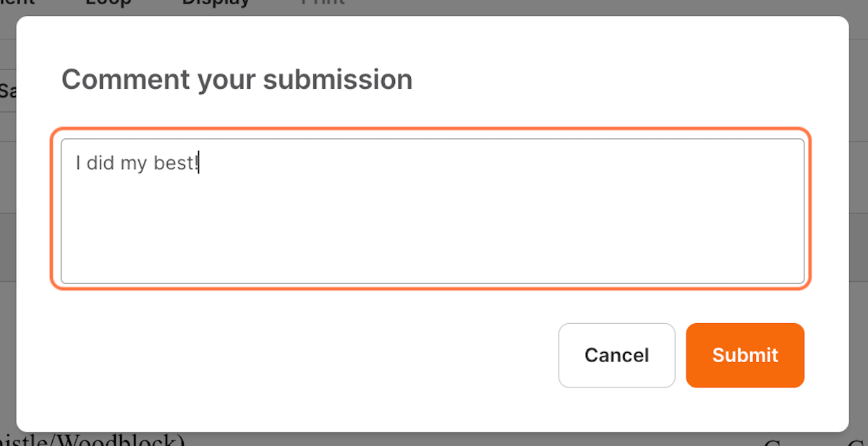
Task: Click the word 'submission' in the dialog title
Action: tap(338, 80)
